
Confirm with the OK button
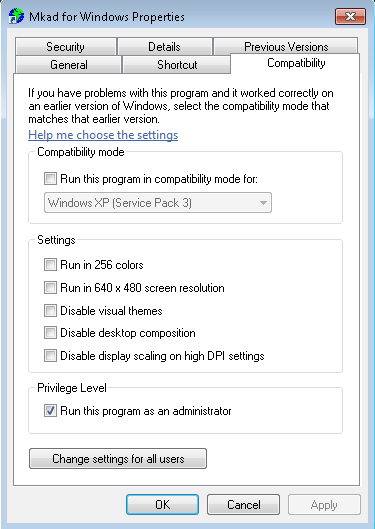tap(163, 505)
